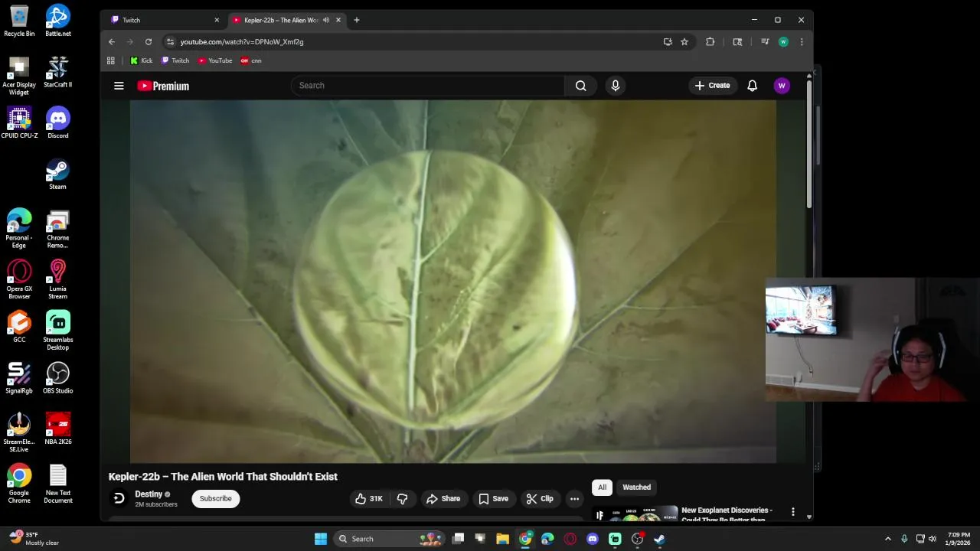The height and width of the screenshot is (551, 980).
Task: Click the Chrome address bar URL
Action: pos(242,42)
